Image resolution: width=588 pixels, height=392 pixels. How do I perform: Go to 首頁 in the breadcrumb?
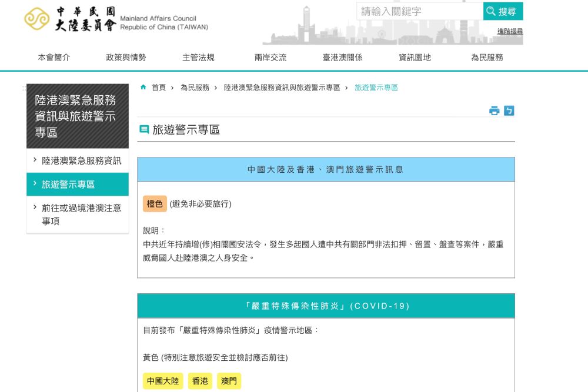[159, 88]
